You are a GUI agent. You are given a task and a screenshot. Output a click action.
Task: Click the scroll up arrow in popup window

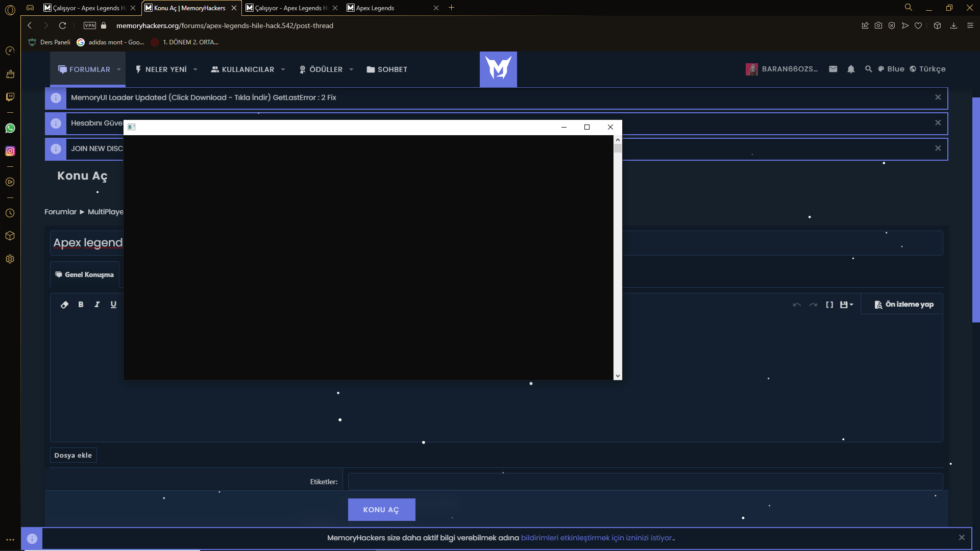click(x=618, y=139)
